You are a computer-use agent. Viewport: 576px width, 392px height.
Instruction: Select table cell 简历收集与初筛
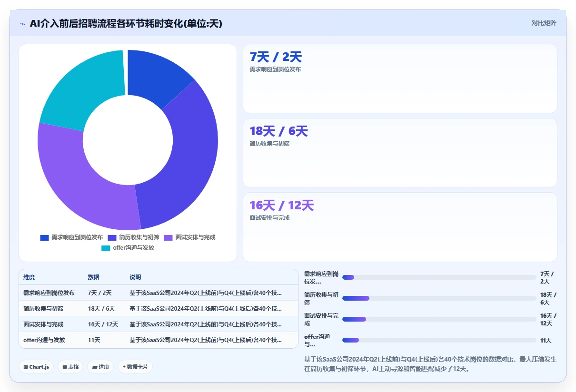click(x=43, y=309)
